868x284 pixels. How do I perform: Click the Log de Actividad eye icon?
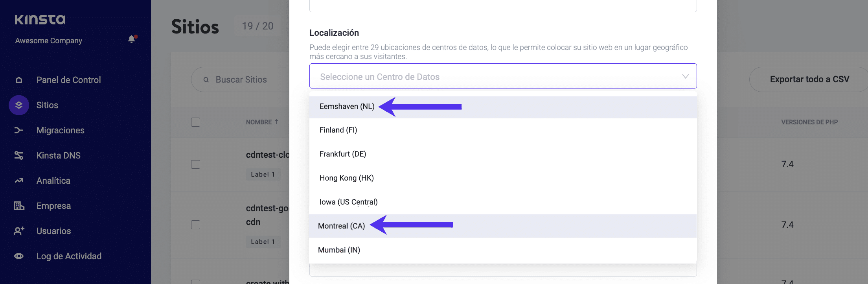coord(19,256)
